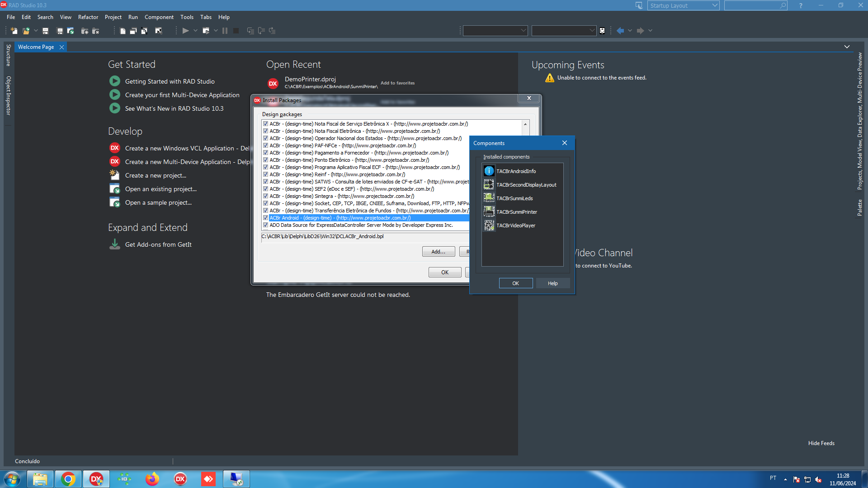Click Hide Feeds link
Image resolution: width=868 pixels, height=488 pixels.
pyautogui.click(x=821, y=443)
